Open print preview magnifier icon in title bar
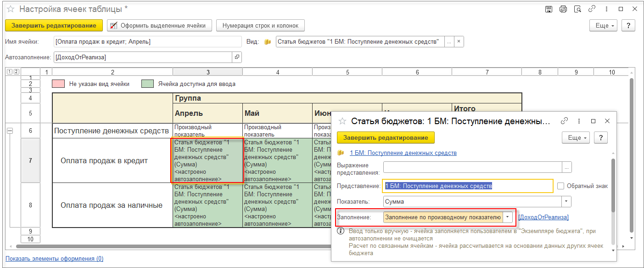This screenshot has height=268, width=644. pyautogui.click(x=577, y=9)
